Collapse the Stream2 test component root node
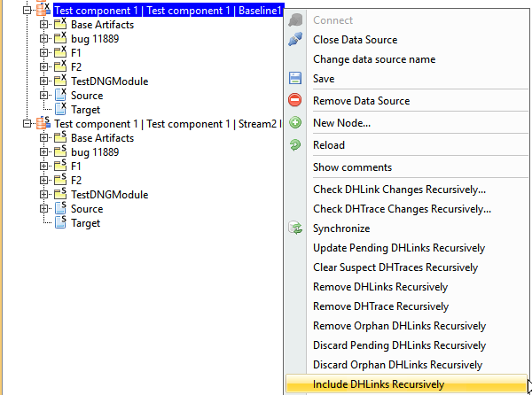532x395 pixels. point(27,124)
